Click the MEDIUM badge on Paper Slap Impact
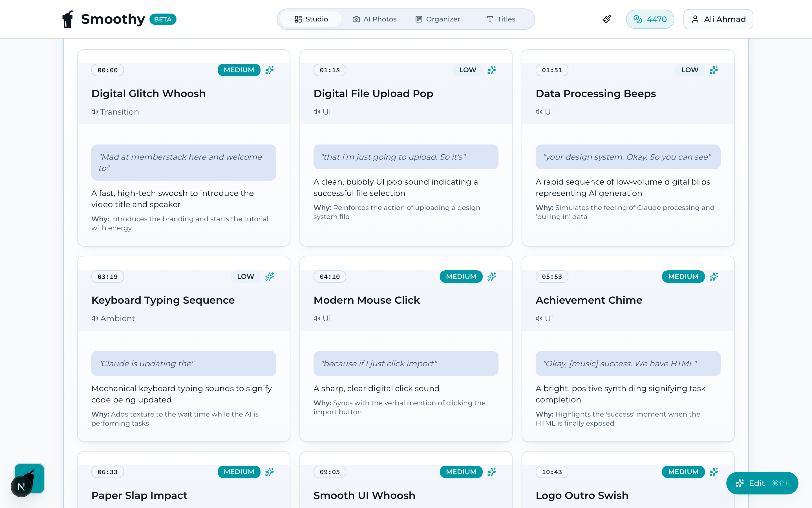812x508 pixels. 239,472
